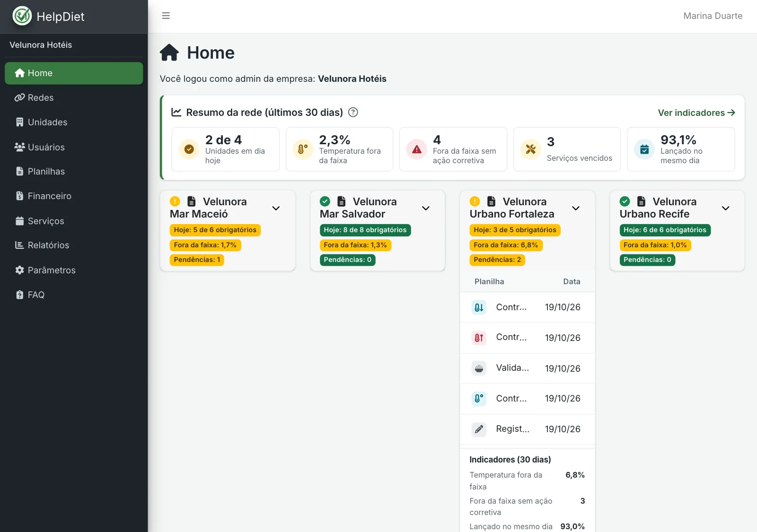Image resolution: width=757 pixels, height=532 pixels.
Task: Open the help icon next to Resumo da rede
Action: pos(353,112)
